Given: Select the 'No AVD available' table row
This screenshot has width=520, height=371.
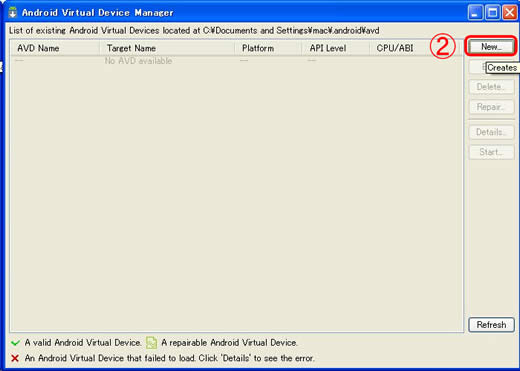Looking at the screenshot, I should (x=236, y=61).
